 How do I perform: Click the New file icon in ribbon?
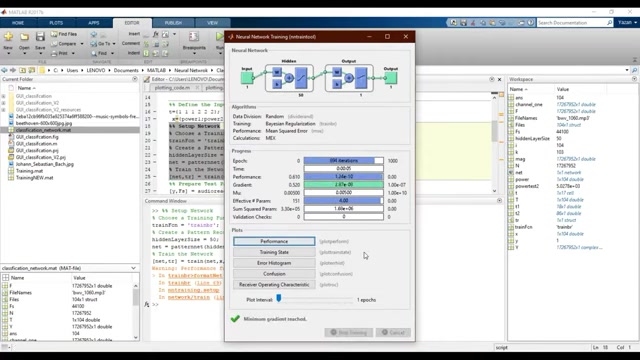8,37
